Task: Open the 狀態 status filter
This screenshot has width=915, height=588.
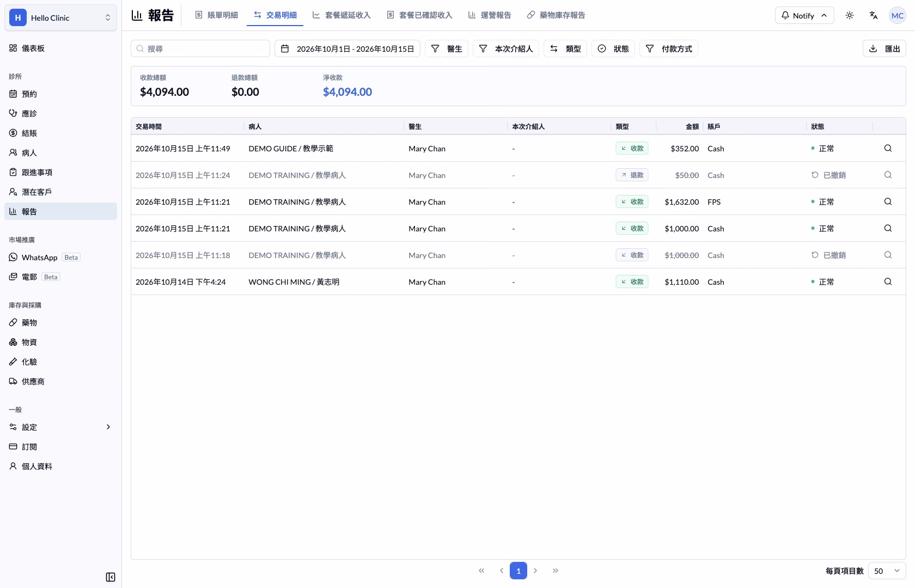Action: click(613, 48)
